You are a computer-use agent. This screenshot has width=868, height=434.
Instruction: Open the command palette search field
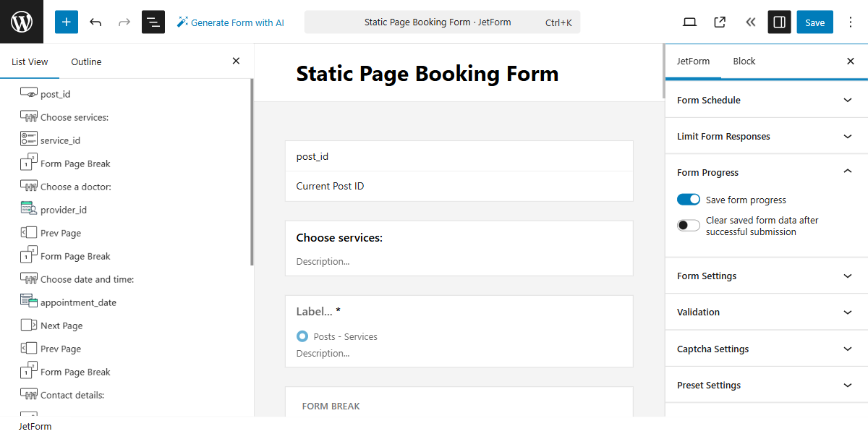tap(441, 22)
